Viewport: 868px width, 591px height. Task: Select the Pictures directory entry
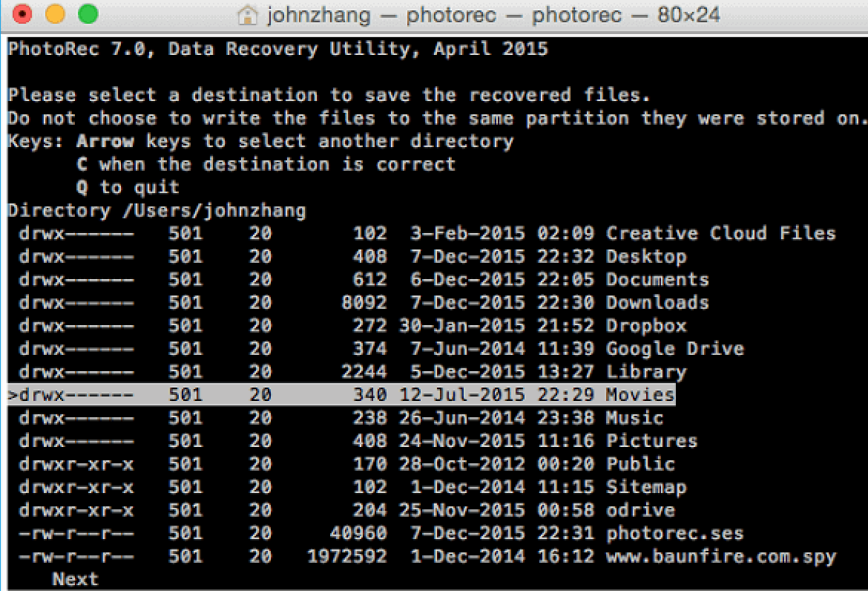coord(651,440)
